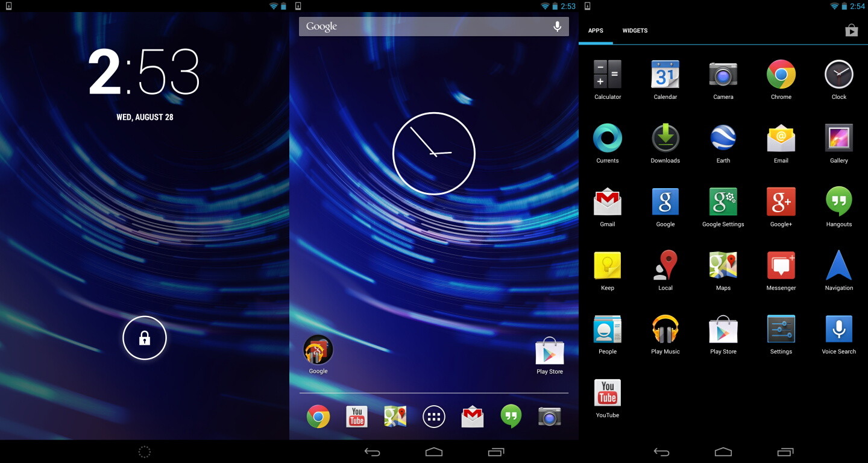
Task: Tap the Google search bar on home screen
Action: click(434, 27)
